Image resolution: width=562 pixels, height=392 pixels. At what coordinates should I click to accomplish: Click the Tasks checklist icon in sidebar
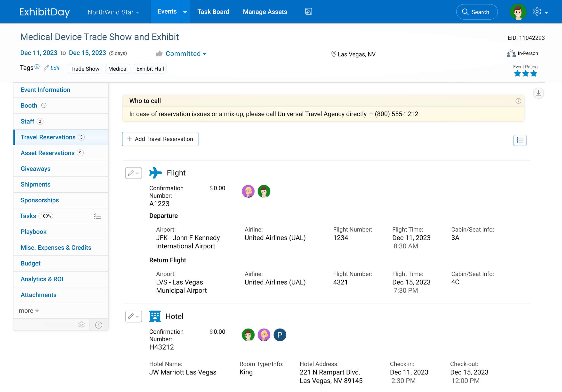click(x=98, y=216)
